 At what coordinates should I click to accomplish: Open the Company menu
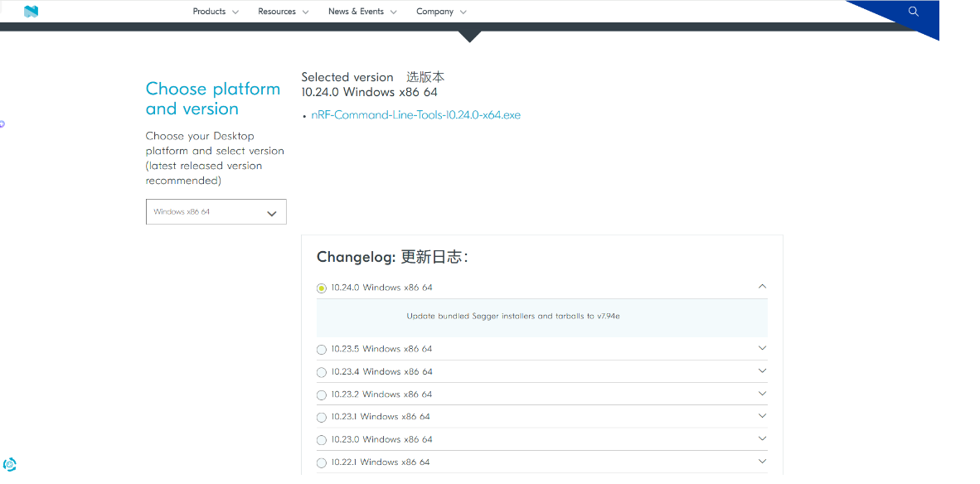pyautogui.click(x=441, y=12)
